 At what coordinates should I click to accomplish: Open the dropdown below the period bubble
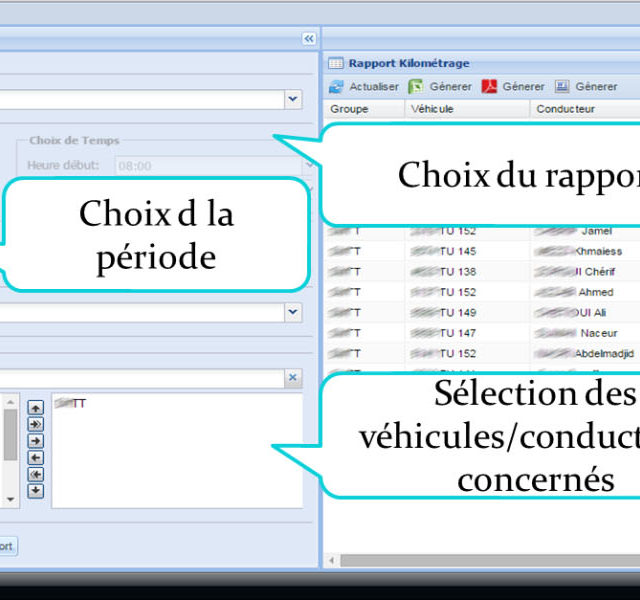[x=293, y=312]
